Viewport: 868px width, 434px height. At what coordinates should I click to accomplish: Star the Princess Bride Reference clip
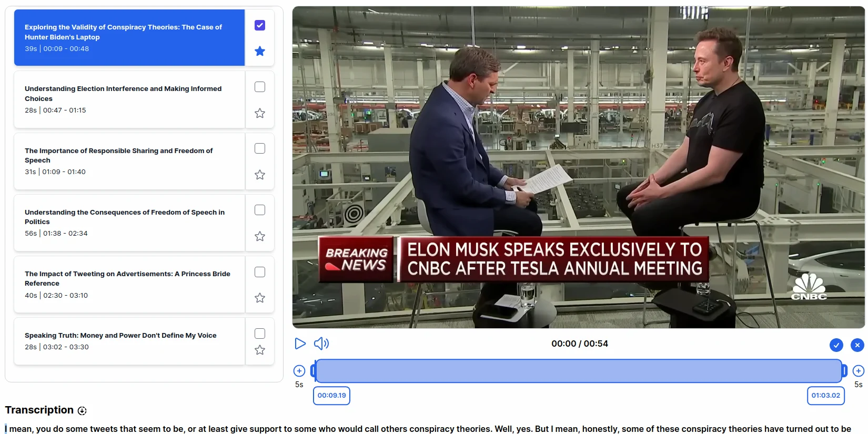pyautogui.click(x=260, y=298)
